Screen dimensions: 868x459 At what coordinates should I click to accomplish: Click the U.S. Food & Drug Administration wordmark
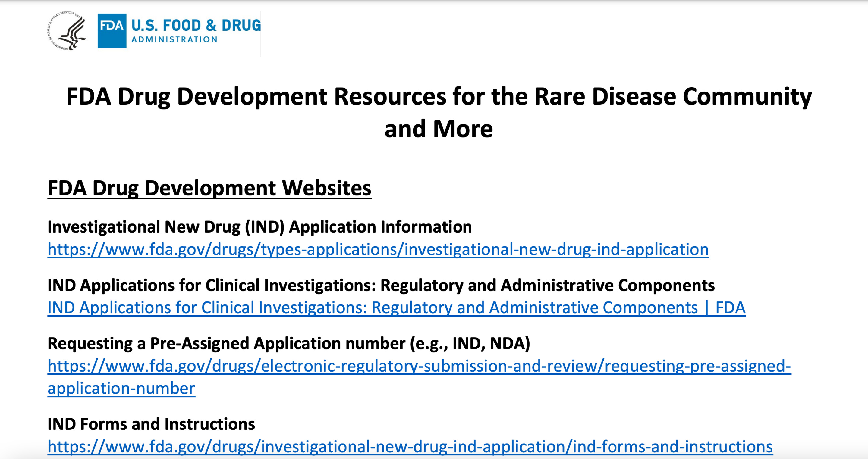196,31
